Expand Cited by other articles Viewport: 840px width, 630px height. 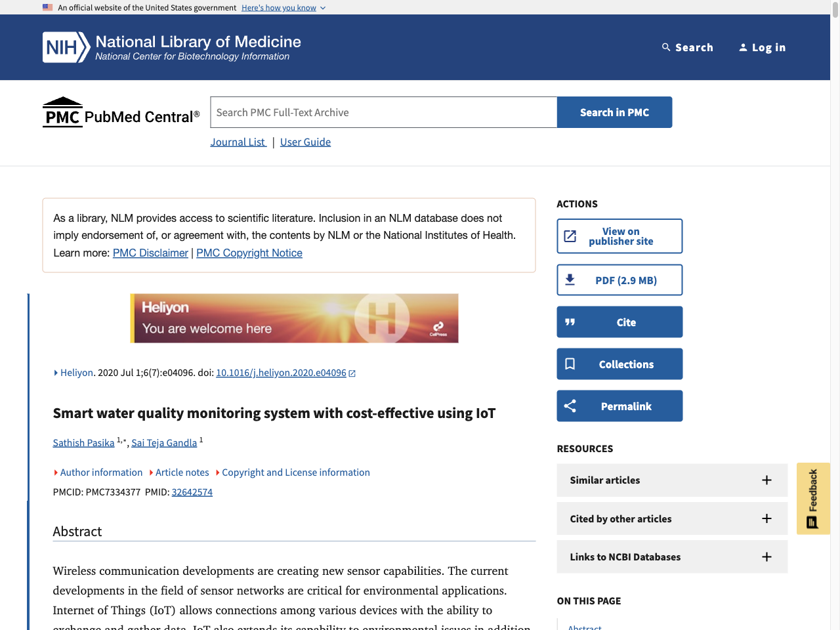point(766,518)
